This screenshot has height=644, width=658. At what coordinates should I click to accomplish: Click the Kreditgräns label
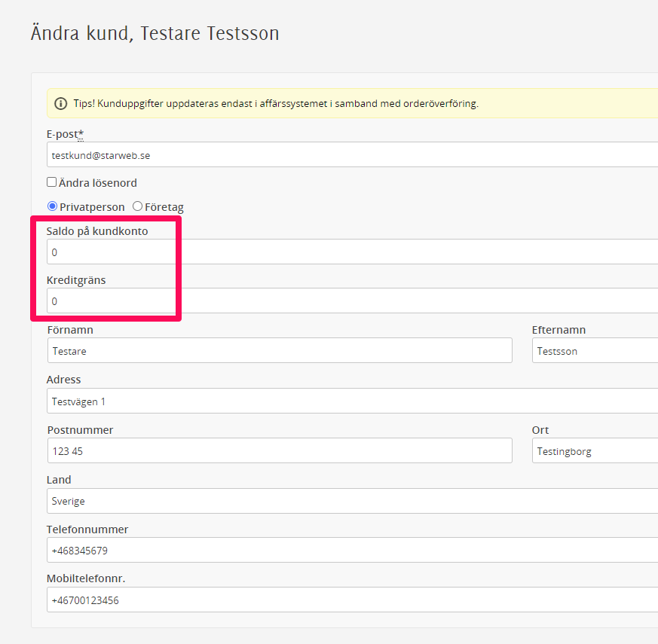(76, 280)
